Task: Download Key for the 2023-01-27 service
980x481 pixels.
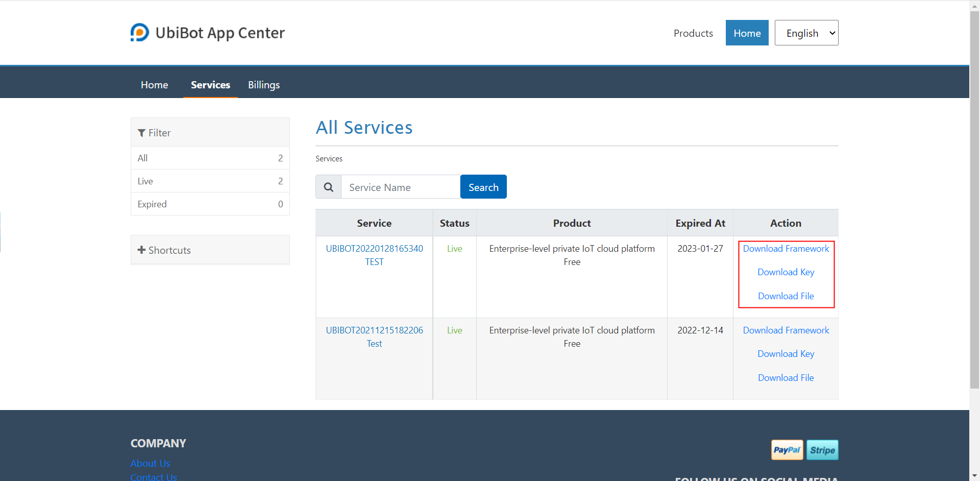Action: point(786,272)
